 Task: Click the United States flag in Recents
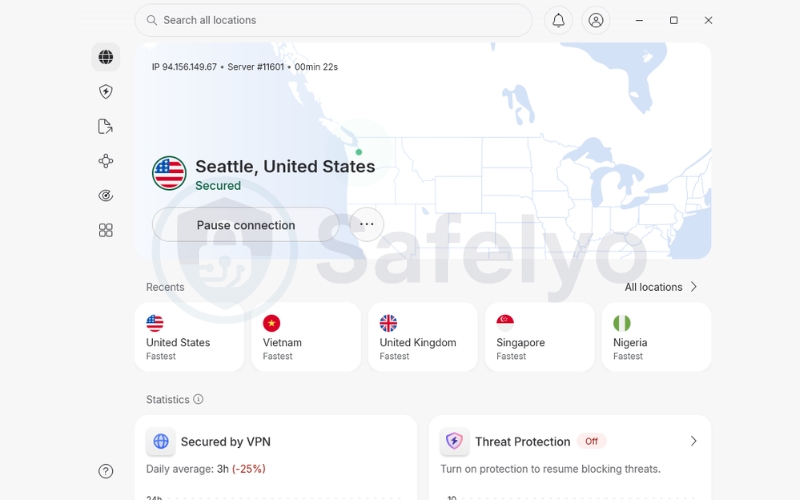point(155,323)
